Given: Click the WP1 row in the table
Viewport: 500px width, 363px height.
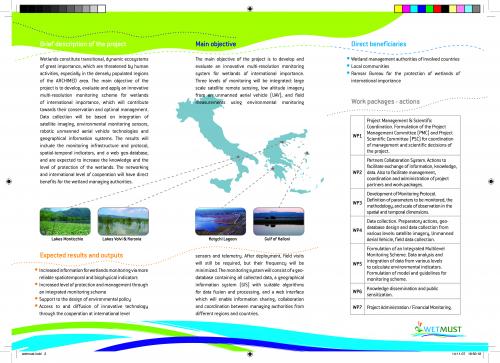Looking at the screenshot, I should (405, 136).
